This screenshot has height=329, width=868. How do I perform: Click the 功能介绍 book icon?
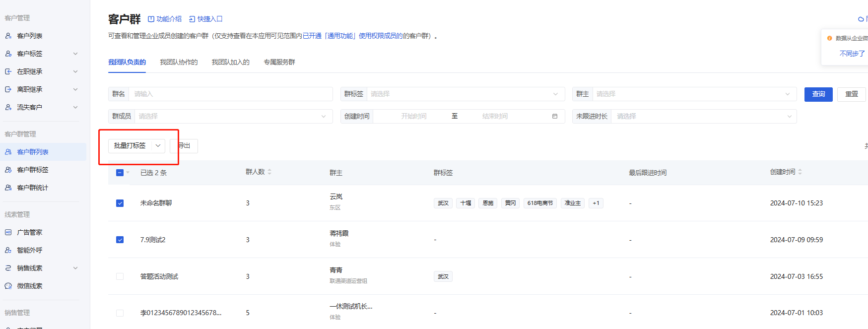151,19
